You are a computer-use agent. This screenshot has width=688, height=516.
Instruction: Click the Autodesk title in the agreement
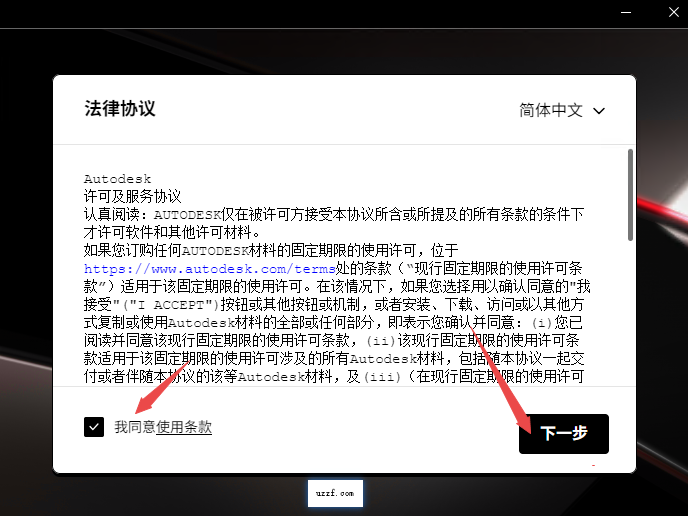point(117,179)
